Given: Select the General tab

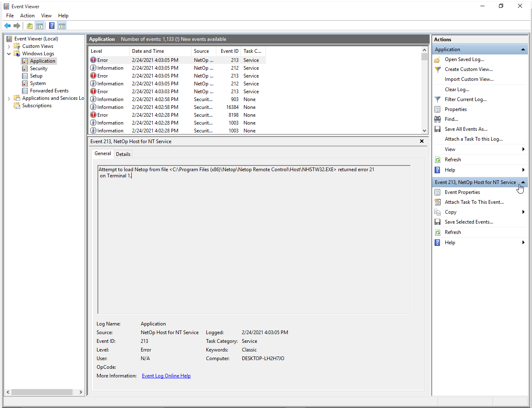Looking at the screenshot, I should 103,153.
